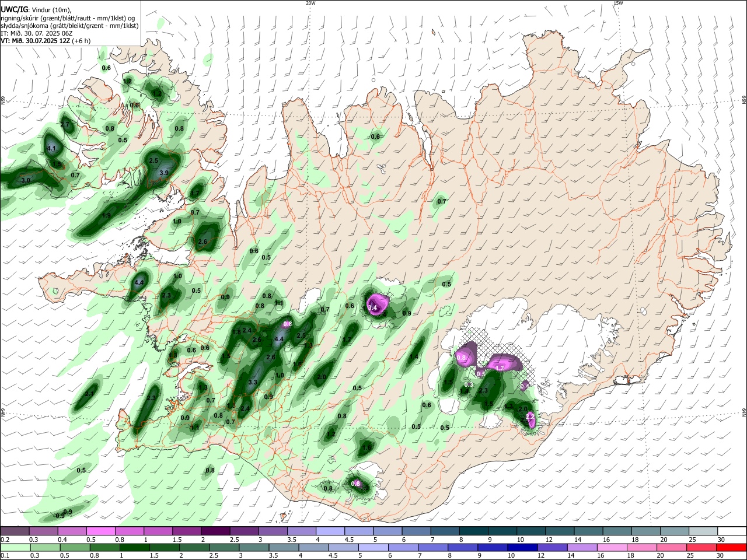Click the bold 'UWC/IG' title text

pos(13,10)
